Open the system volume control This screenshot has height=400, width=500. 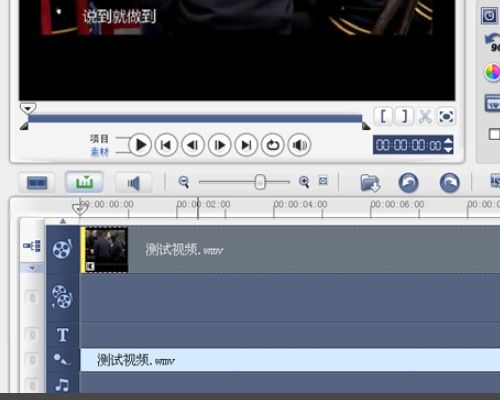(x=299, y=145)
